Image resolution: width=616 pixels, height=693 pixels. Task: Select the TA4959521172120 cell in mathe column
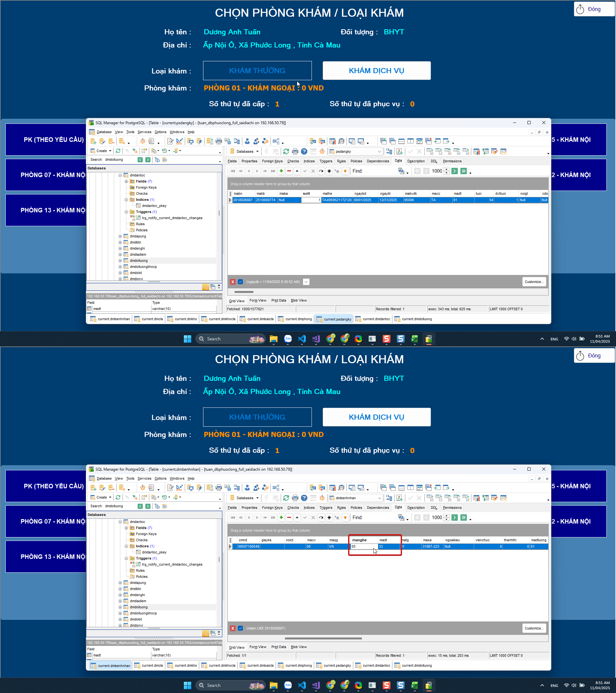336,200
